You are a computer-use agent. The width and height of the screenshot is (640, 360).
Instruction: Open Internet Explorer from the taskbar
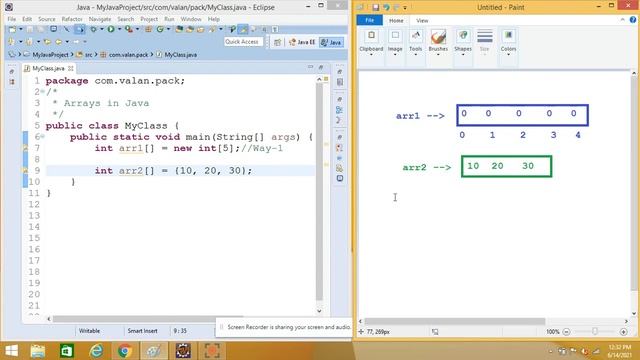pyautogui.click(x=96, y=351)
